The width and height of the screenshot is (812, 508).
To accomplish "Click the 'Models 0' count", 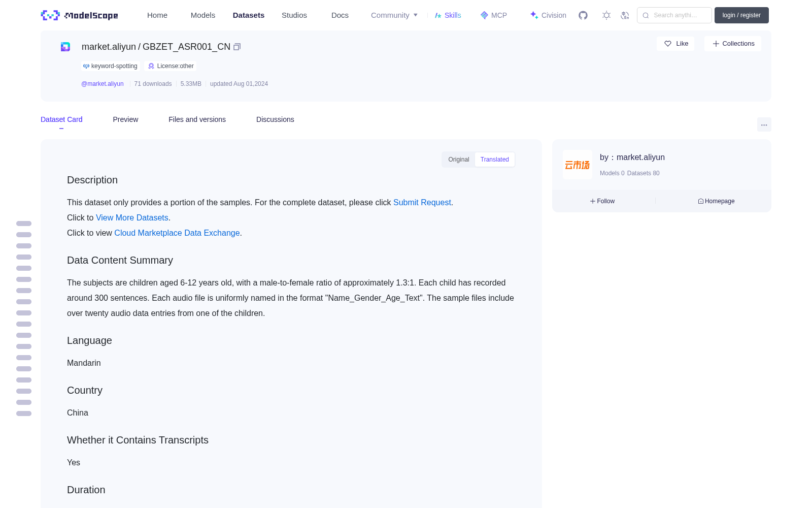I will [x=612, y=173].
